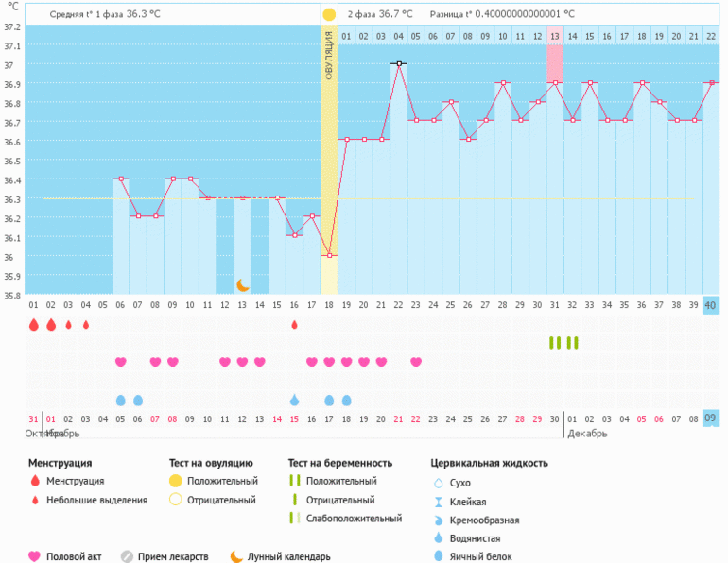Screen dimensions: 728x563
Task: Click the green pregnancy test bars in the chart
Action: [x=563, y=342]
